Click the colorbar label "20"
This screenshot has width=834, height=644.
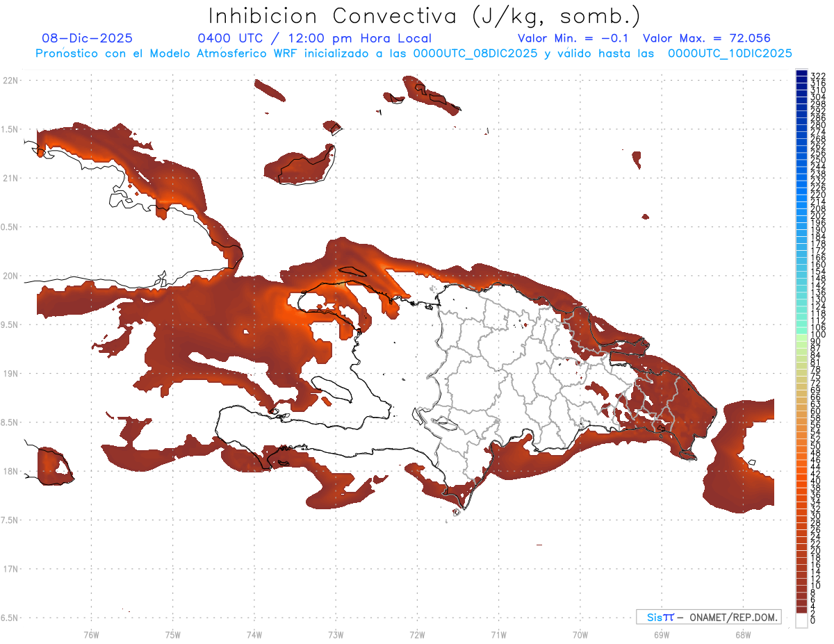tap(816, 550)
